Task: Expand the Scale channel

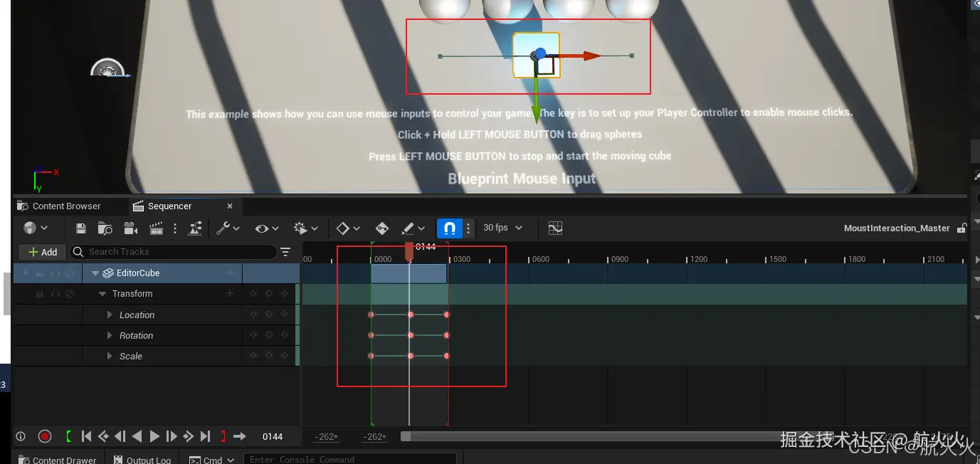Action: click(x=110, y=357)
